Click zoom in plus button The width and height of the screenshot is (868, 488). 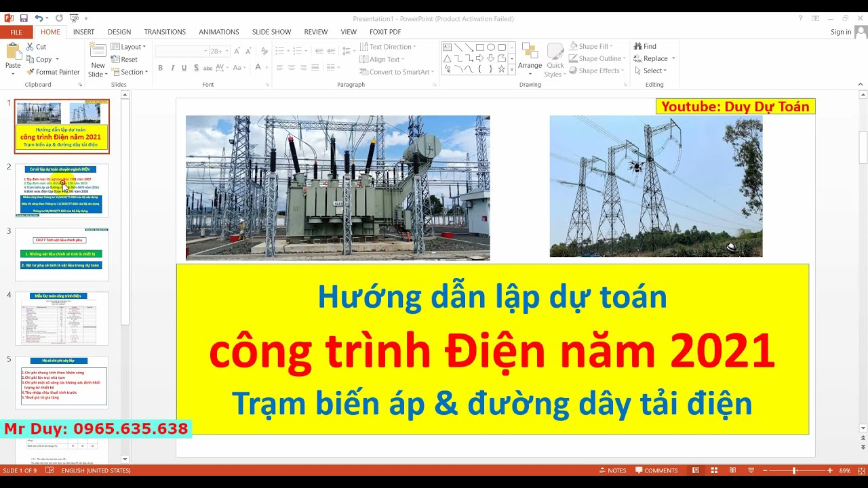coord(830,470)
